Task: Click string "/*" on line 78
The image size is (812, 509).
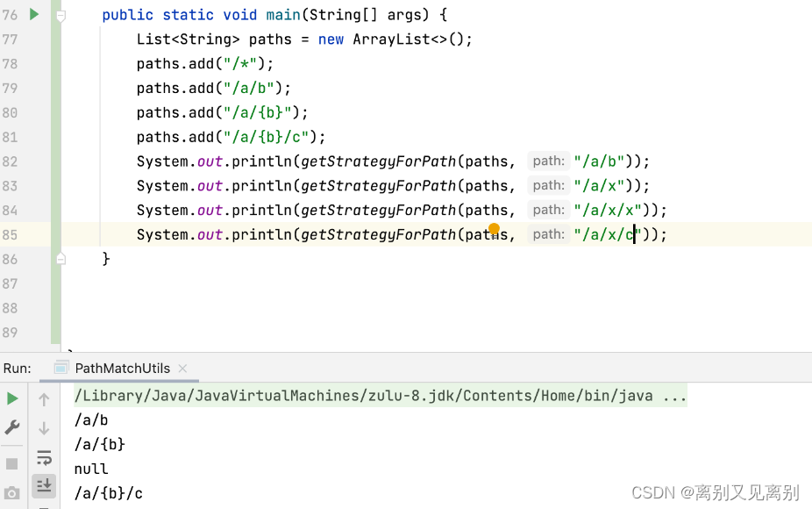Action: coord(240,63)
